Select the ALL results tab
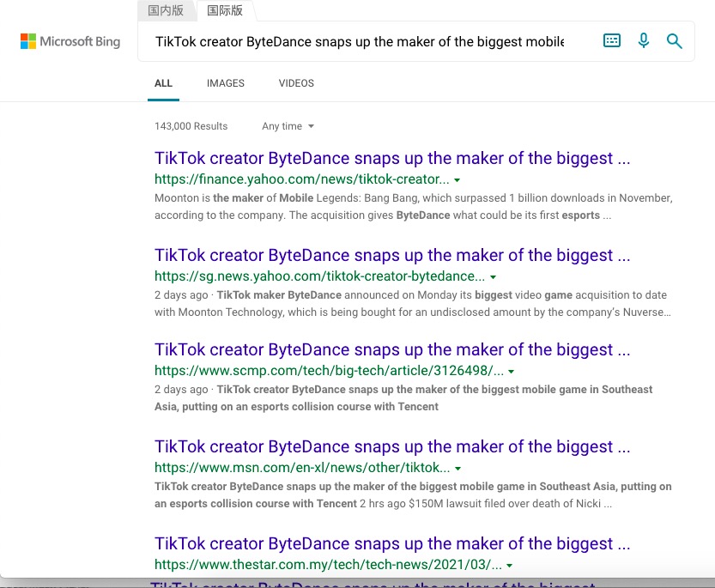 pyautogui.click(x=163, y=83)
